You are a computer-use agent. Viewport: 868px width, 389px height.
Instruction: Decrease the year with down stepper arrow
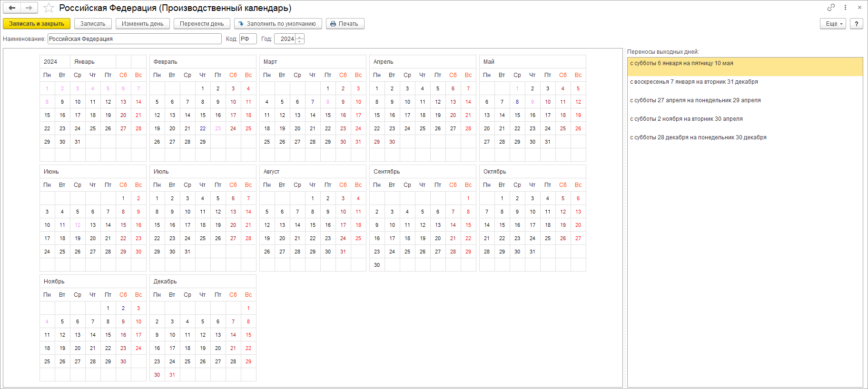(300, 42)
